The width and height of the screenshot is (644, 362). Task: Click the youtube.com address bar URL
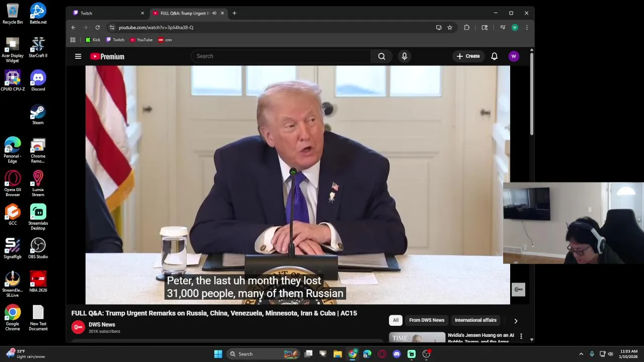[x=156, y=27]
